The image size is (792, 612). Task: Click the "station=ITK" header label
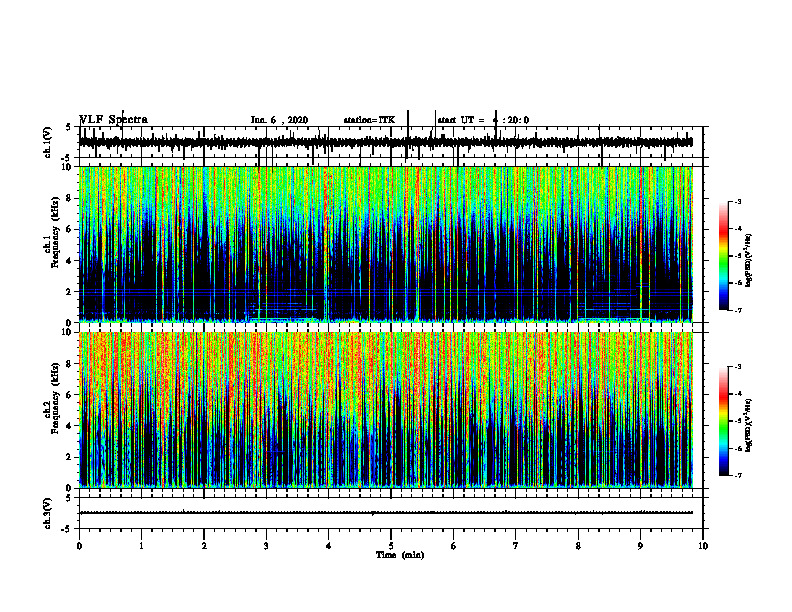[x=369, y=120]
